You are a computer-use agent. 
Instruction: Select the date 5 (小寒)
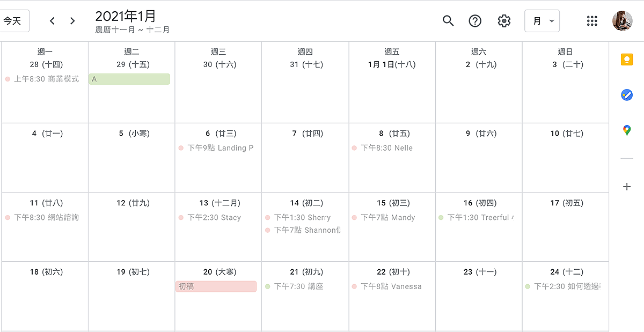click(131, 134)
